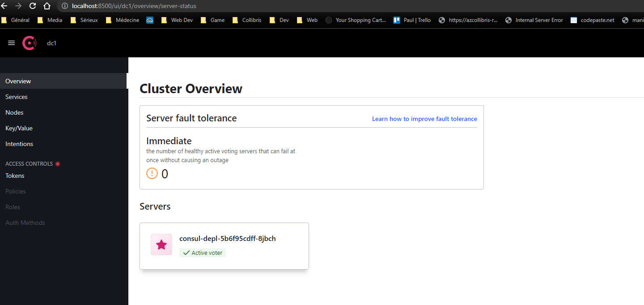644x305 pixels.
Task: Reload the page with refresh icon
Action: tap(33, 6)
